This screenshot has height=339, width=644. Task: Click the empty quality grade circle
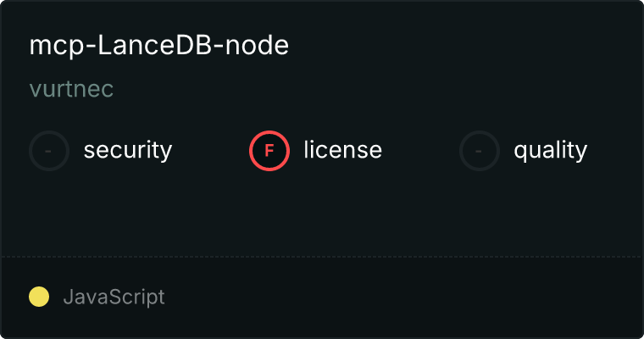[480, 151]
